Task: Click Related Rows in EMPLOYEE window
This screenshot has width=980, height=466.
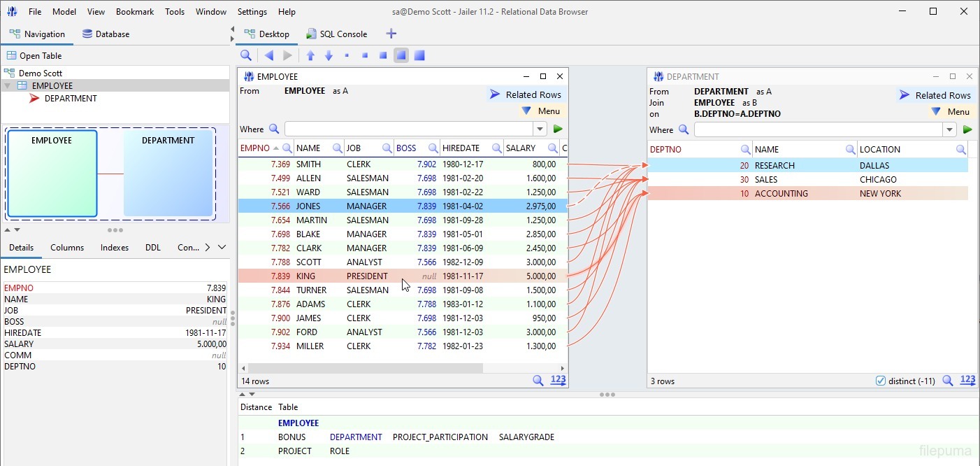Action: coord(526,94)
